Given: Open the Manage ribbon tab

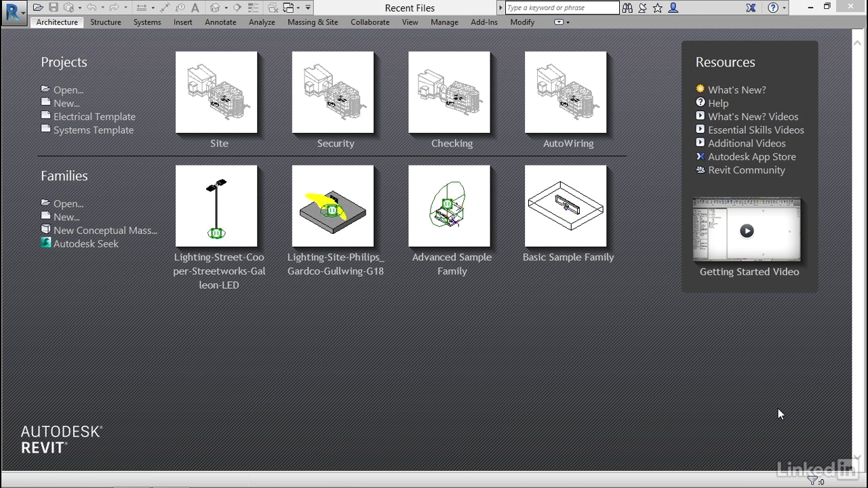Looking at the screenshot, I should (x=445, y=22).
